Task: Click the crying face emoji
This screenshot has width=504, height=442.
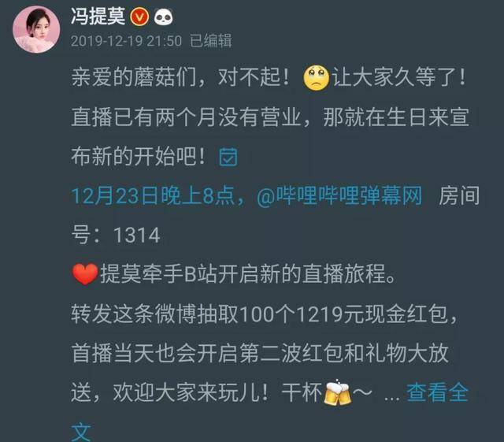Action: tap(317, 77)
